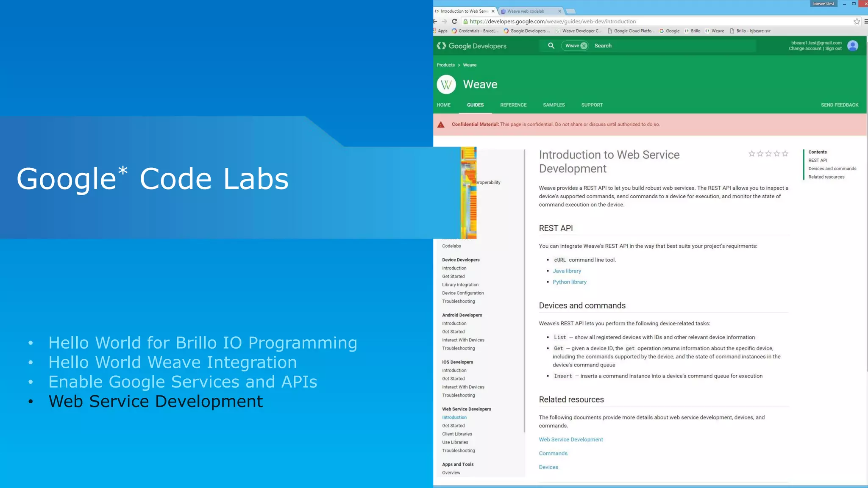The height and width of the screenshot is (488, 868).
Task: Open the Python library link
Action: click(x=570, y=282)
